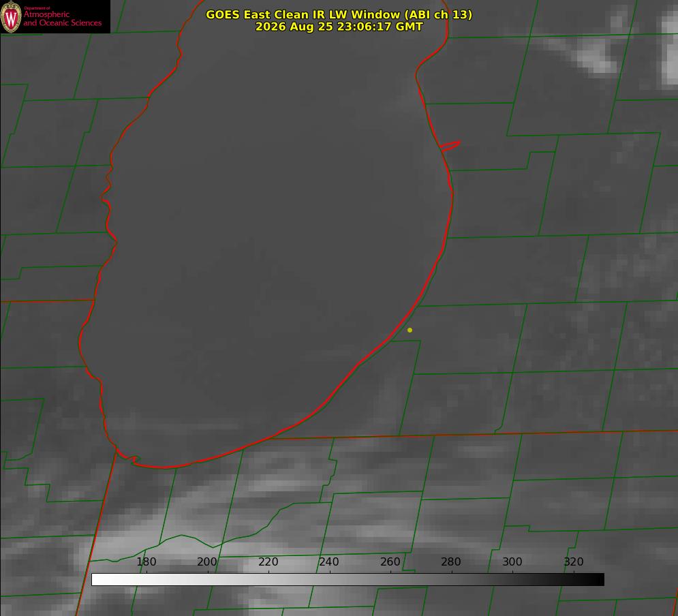Screen dimensions: 678x616
Task: Click the UW crest logo icon
Action: [11, 16]
